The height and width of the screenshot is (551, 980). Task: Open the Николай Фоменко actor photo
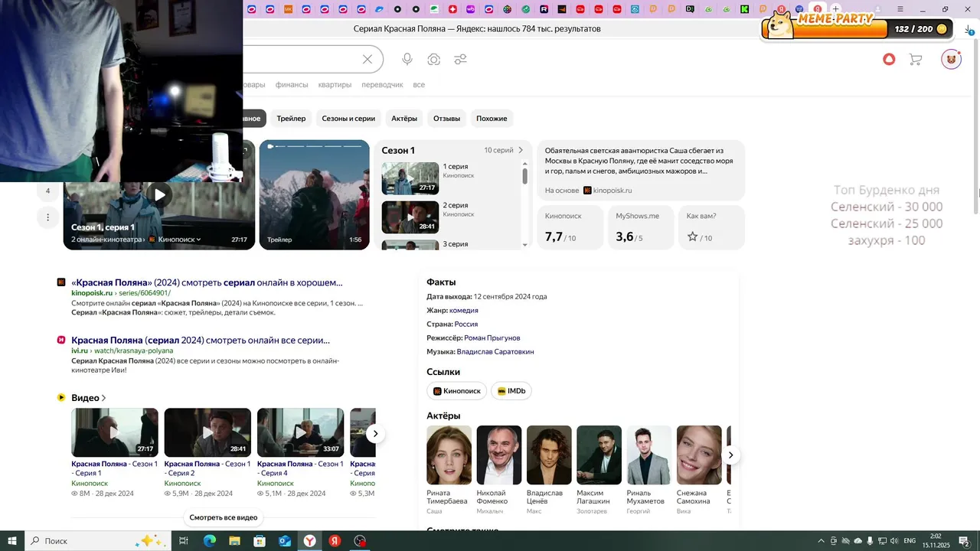coord(499,455)
